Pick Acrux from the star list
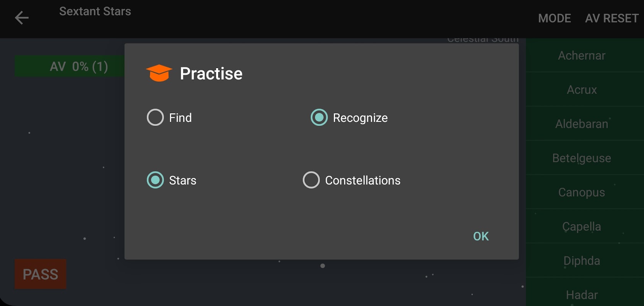 [x=581, y=90]
